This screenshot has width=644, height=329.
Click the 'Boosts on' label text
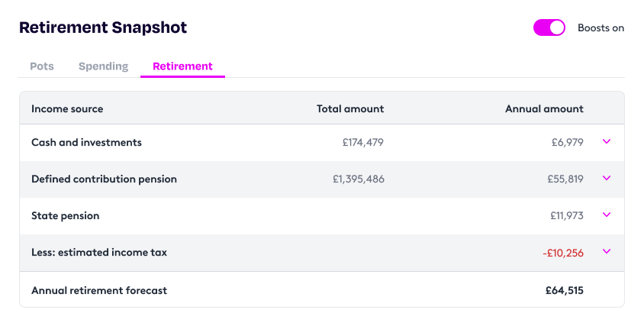coord(601,28)
